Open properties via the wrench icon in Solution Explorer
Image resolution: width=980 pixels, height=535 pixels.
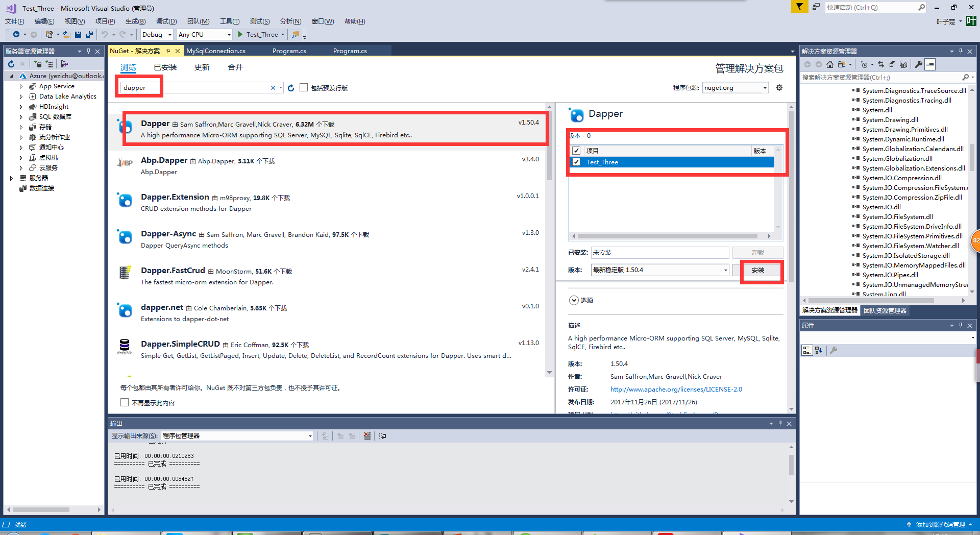coord(919,64)
